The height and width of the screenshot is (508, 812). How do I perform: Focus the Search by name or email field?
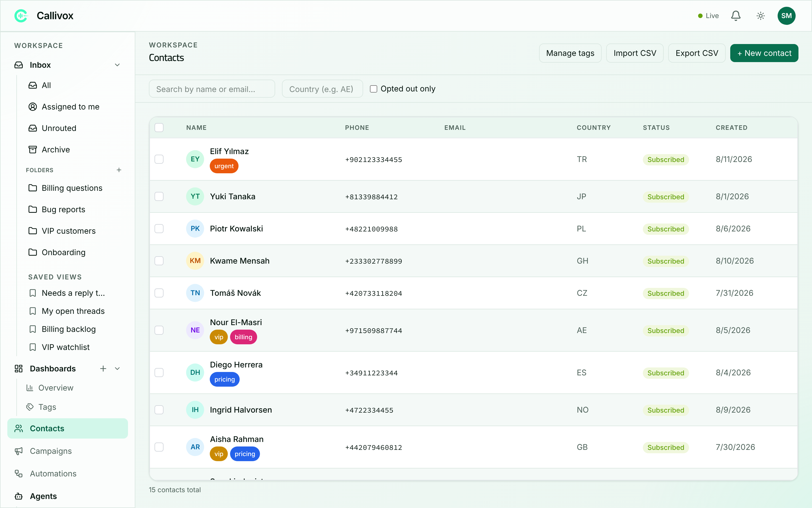coord(212,89)
